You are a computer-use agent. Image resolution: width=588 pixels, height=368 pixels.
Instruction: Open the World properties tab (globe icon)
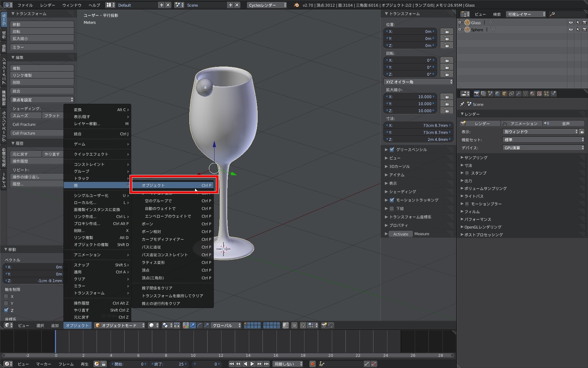coord(497,94)
